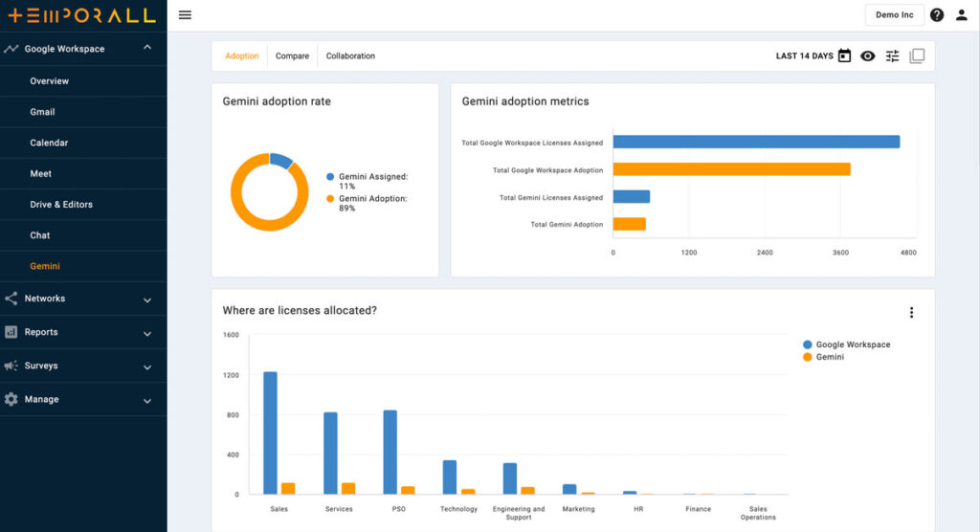Screen dimensions: 980x532
Task: Click the blue Services Google Workspace bar
Action: [x=330, y=454]
